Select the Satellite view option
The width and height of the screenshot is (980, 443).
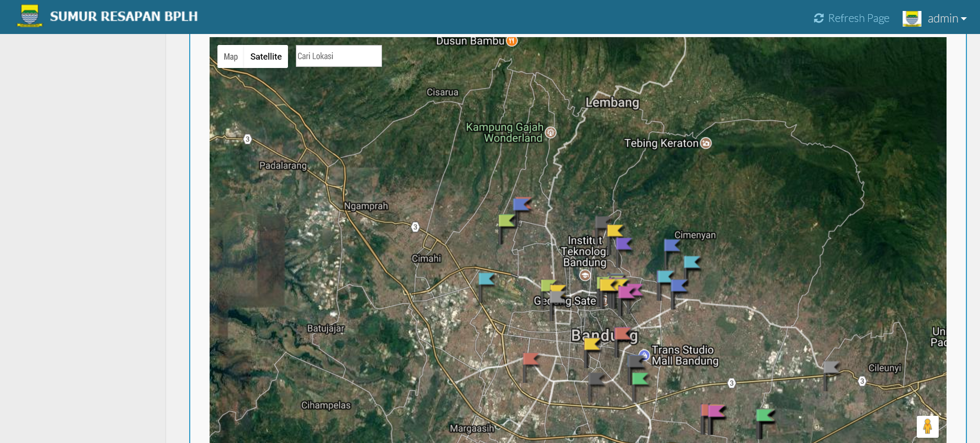266,56
